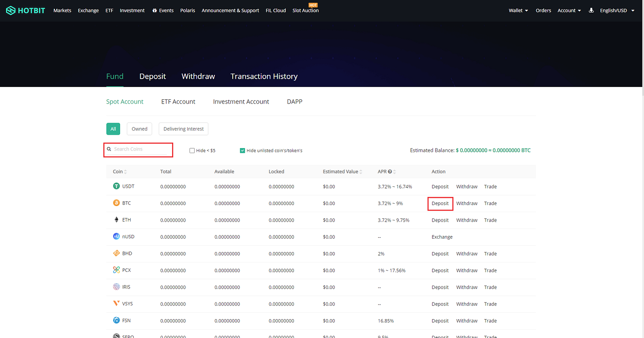Image resolution: width=644 pixels, height=338 pixels.
Task: Click Withdraw for VSYS
Action: pos(467,304)
